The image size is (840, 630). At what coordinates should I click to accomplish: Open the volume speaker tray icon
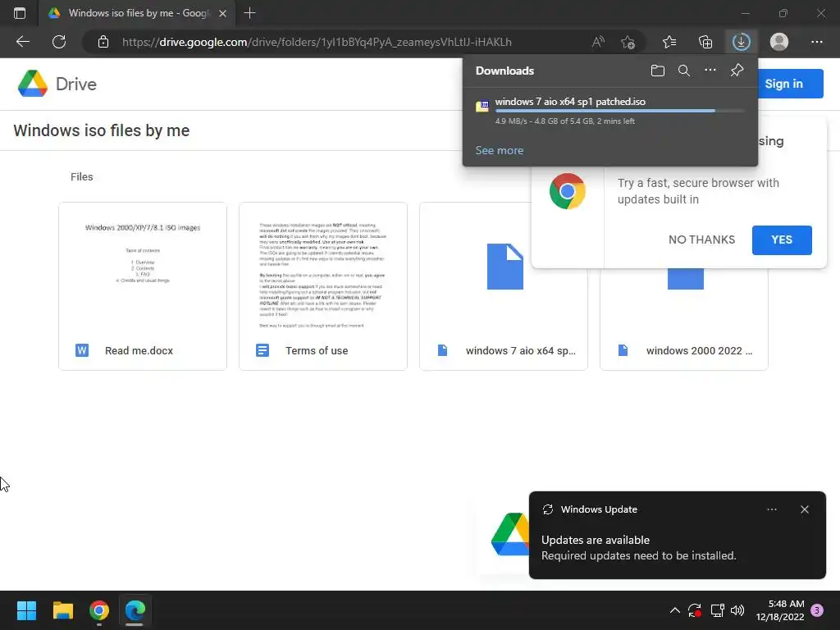pos(737,610)
